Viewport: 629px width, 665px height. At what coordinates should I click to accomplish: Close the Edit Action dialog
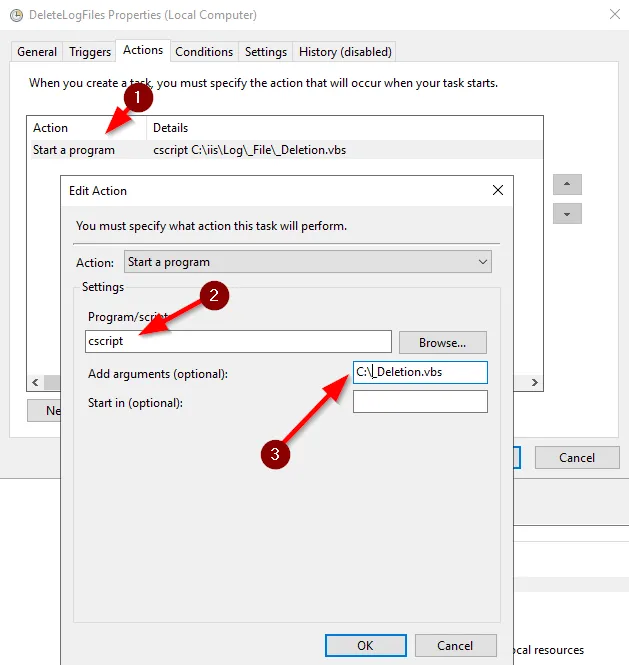tap(497, 190)
